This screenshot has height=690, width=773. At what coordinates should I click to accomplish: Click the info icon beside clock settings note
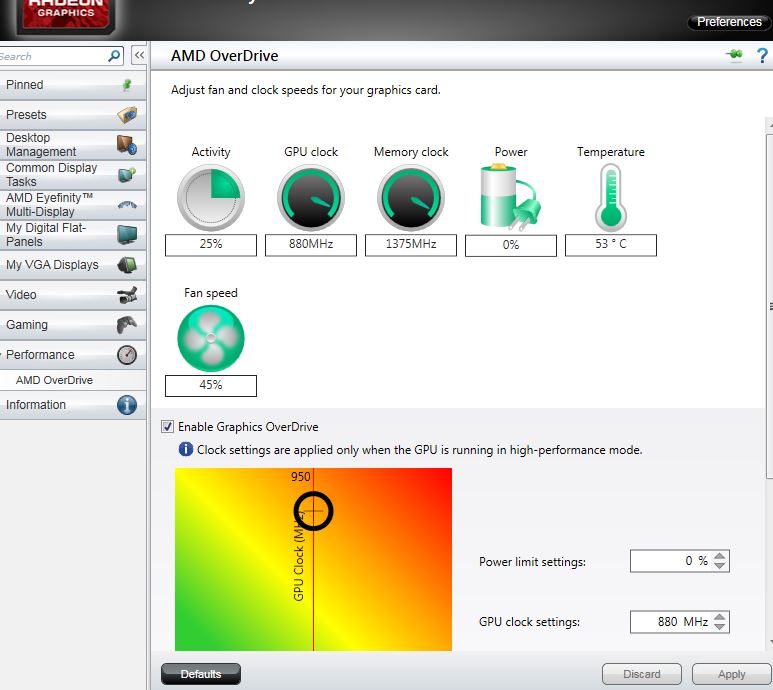click(x=185, y=449)
